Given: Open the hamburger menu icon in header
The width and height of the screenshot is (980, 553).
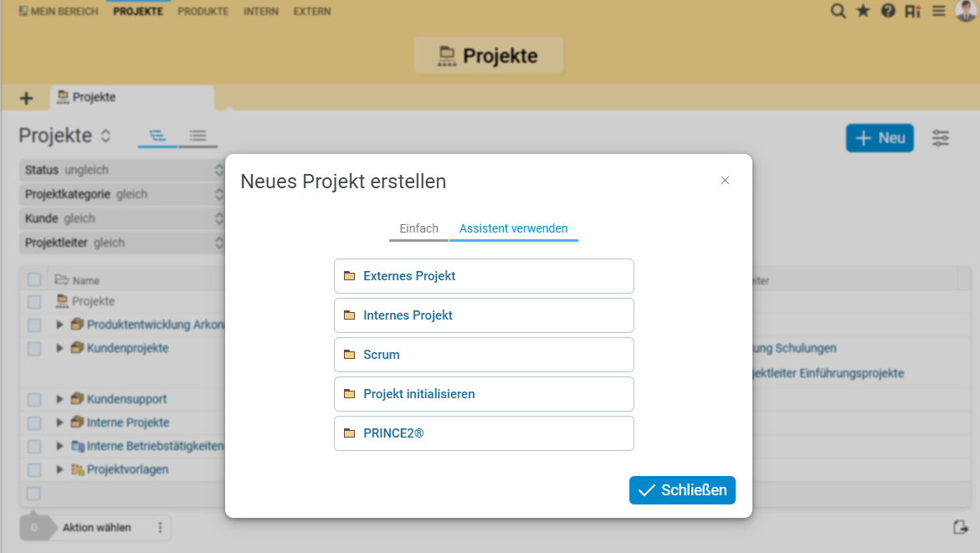Looking at the screenshot, I should [939, 12].
